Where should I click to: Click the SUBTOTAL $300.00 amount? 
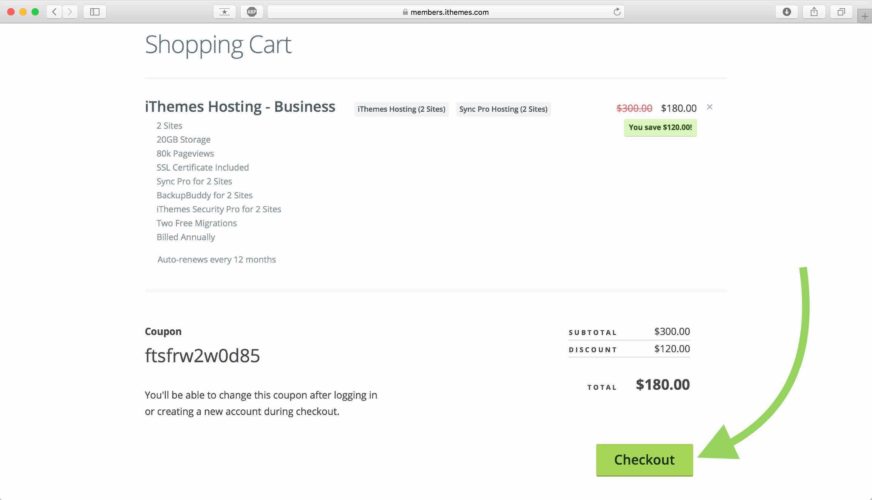[672, 331]
